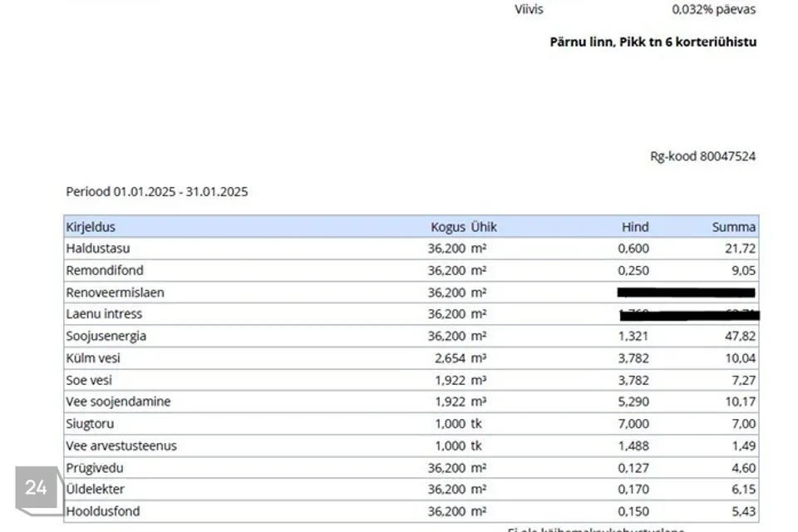
Task: Click the Hooldusfond row label
Action: pos(103,511)
